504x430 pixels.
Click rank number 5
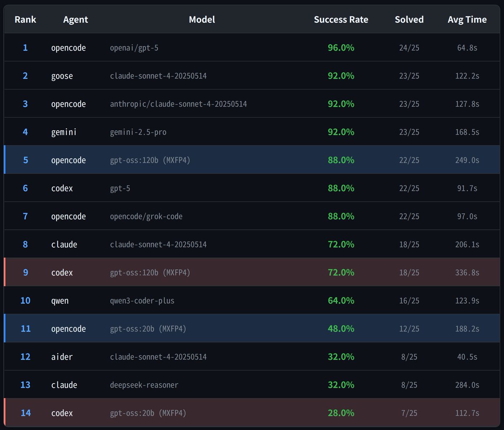25,160
